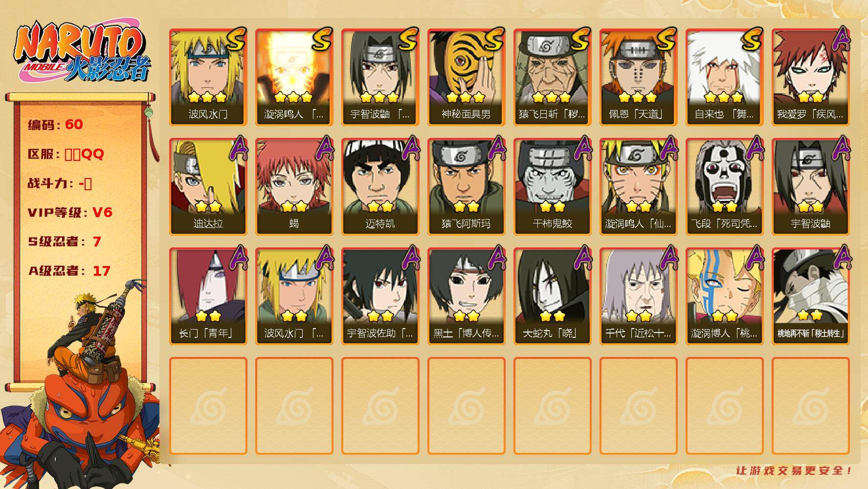Choose the 迈特凯 ninja card

click(380, 187)
